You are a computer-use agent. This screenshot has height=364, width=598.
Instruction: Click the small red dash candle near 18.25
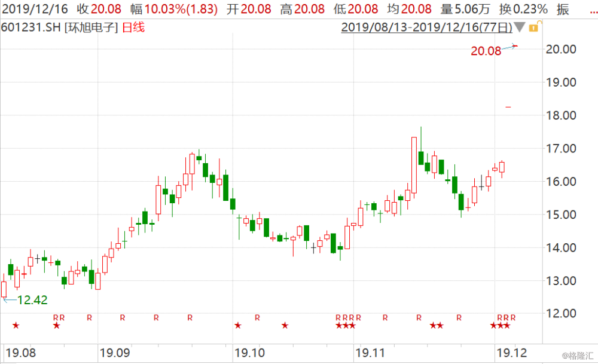click(x=508, y=107)
